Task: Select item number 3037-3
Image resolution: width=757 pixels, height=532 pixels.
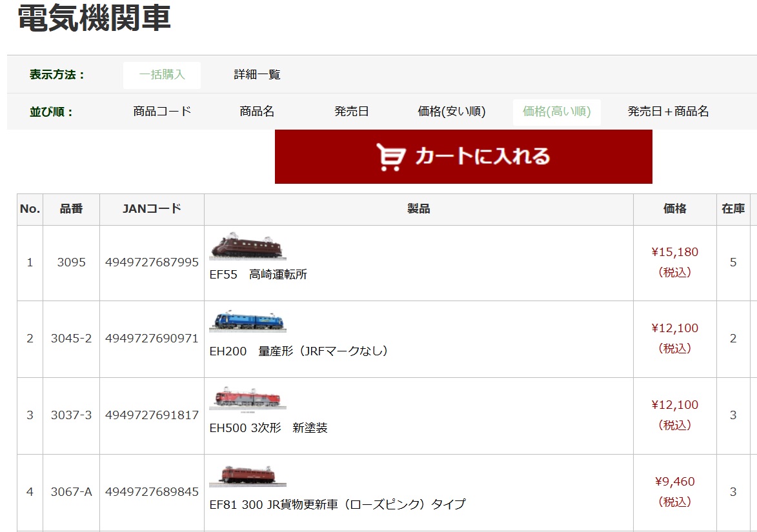Action: 72,415
